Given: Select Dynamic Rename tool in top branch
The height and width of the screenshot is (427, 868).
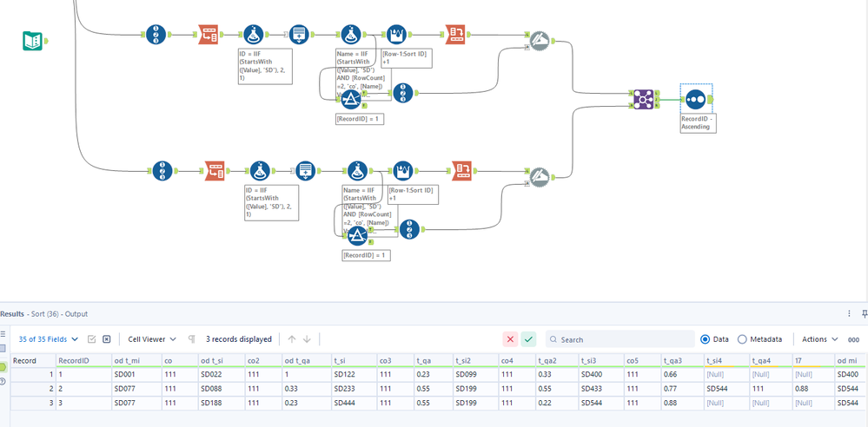Looking at the screenshot, I should point(539,41).
